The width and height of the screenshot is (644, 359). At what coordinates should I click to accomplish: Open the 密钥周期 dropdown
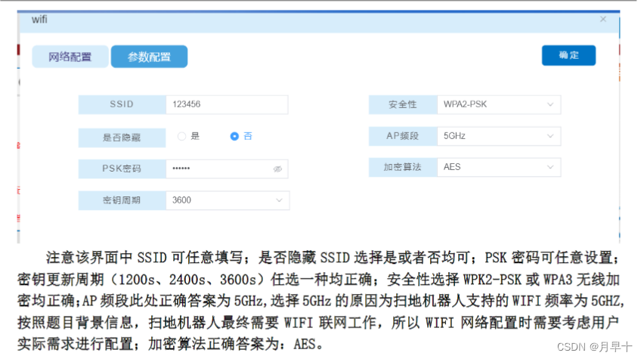tap(228, 200)
